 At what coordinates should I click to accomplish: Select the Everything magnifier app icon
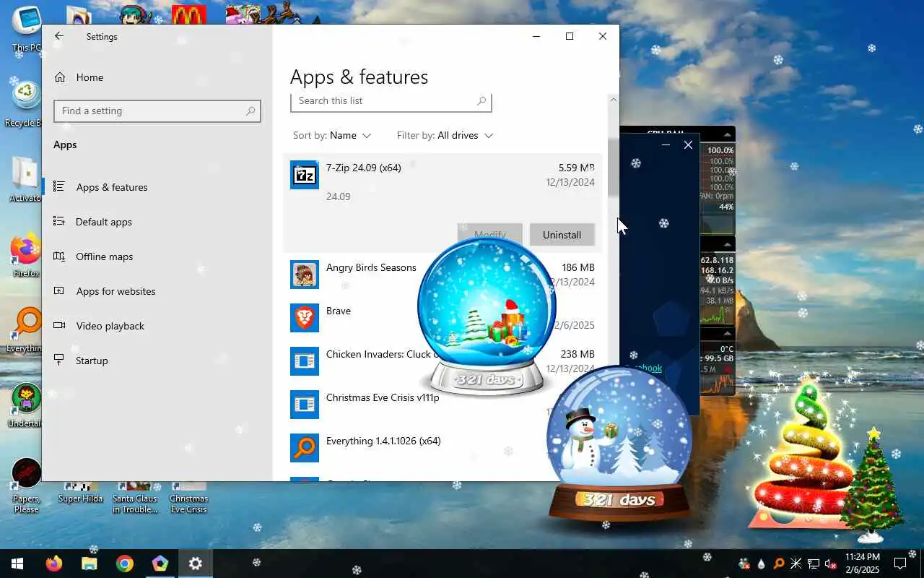tap(305, 448)
